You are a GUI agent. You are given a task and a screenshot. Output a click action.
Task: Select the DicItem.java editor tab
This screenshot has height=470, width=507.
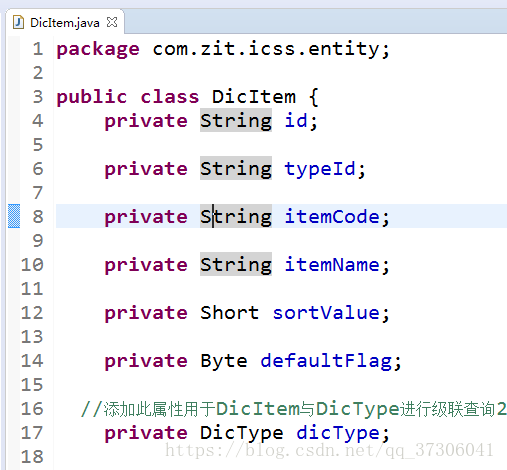65,23
